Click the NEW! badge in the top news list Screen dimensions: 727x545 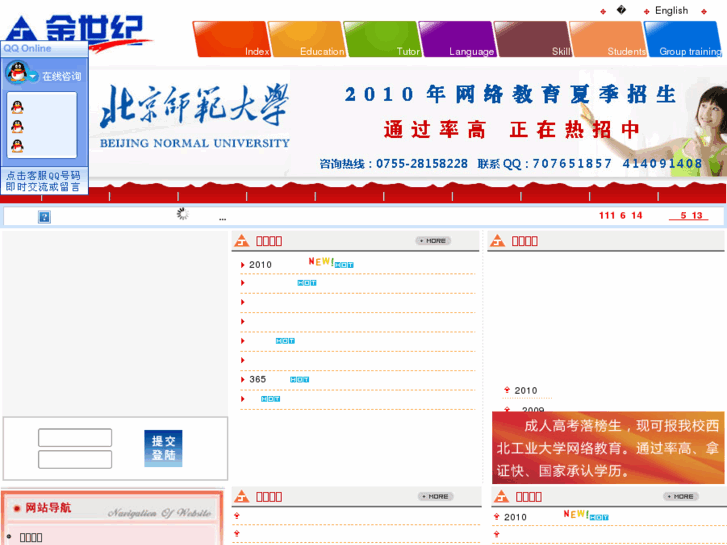[x=321, y=262]
